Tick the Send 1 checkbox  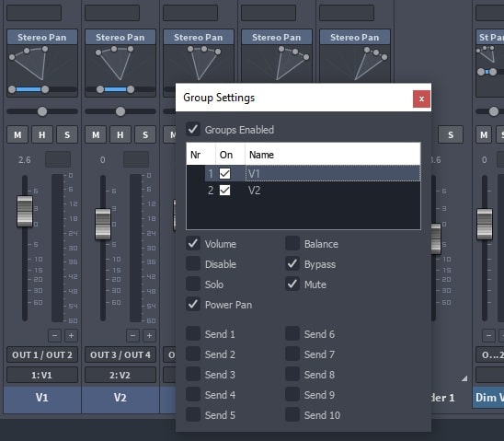tap(193, 334)
